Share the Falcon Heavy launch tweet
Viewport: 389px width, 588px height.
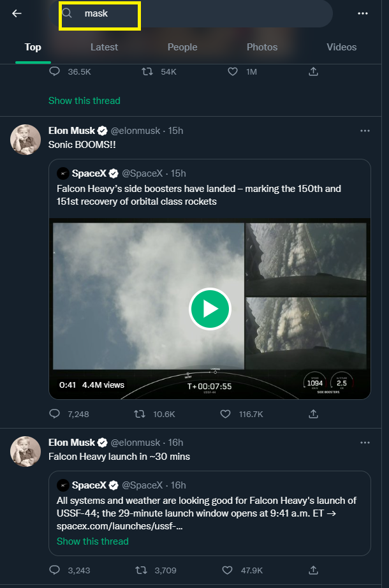coord(313,570)
